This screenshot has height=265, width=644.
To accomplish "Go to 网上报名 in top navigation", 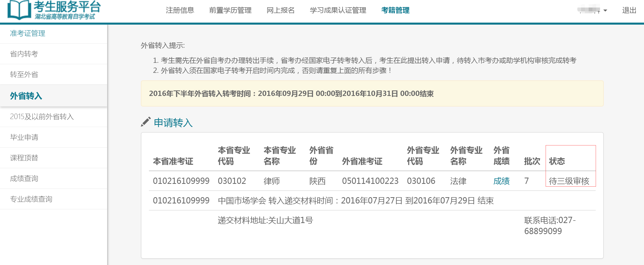I will click(280, 10).
